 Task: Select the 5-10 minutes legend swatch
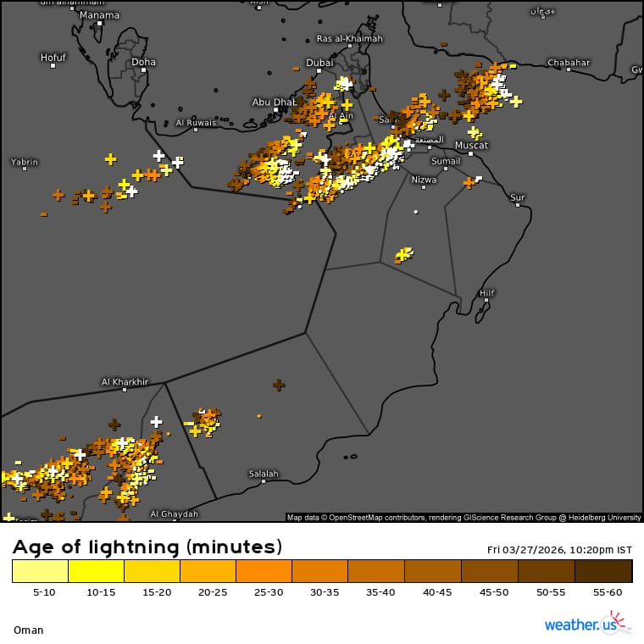tap(41, 571)
